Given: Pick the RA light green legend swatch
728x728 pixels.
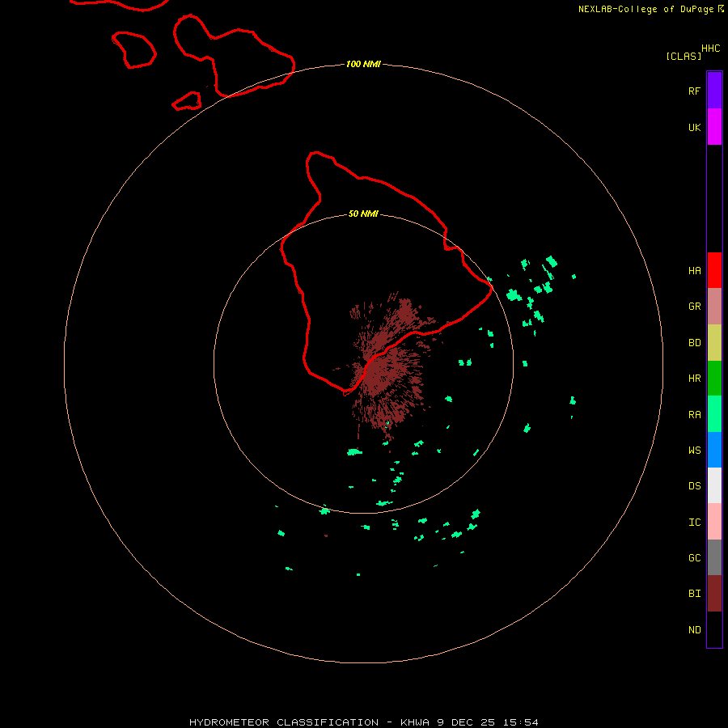Looking at the screenshot, I should pos(714,414).
